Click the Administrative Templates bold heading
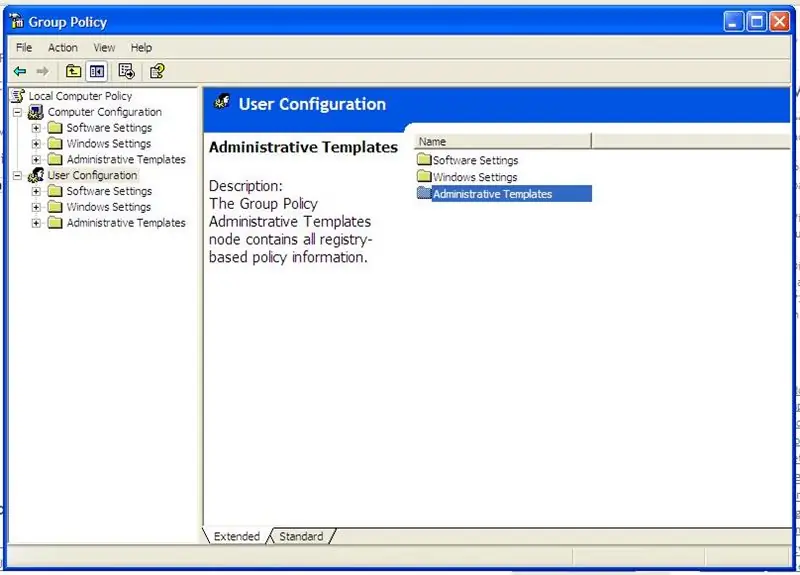Screen dimensions: 800x575 [x=303, y=147]
